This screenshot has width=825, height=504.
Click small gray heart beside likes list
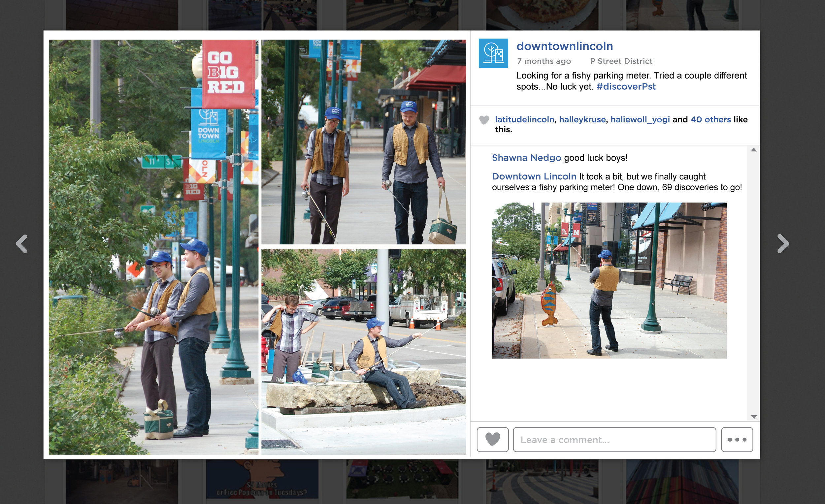click(x=484, y=120)
